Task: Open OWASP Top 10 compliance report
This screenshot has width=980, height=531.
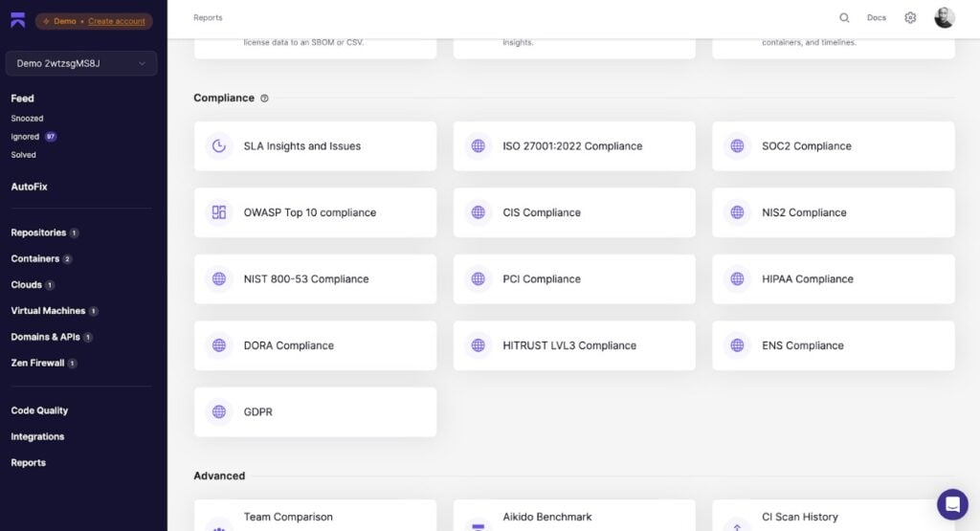Action: 315,212
